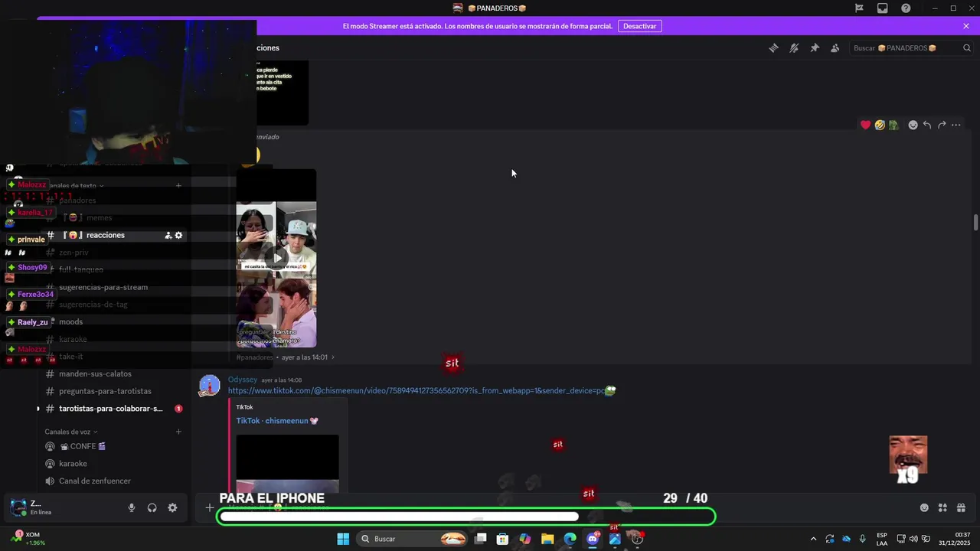The width and height of the screenshot is (980, 551).
Task: Click Desactivar to disable Streamer mode
Action: (x=640, y=26)
